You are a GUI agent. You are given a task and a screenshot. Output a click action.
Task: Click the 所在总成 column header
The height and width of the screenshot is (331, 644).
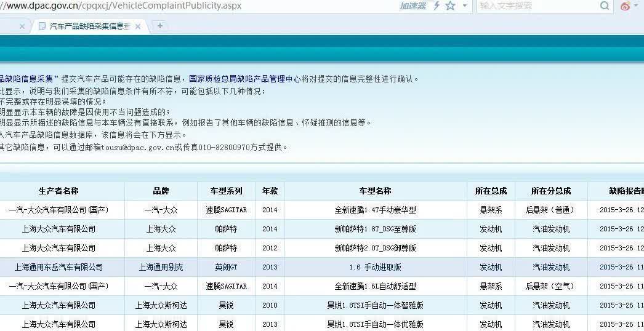tap(491, 191)
